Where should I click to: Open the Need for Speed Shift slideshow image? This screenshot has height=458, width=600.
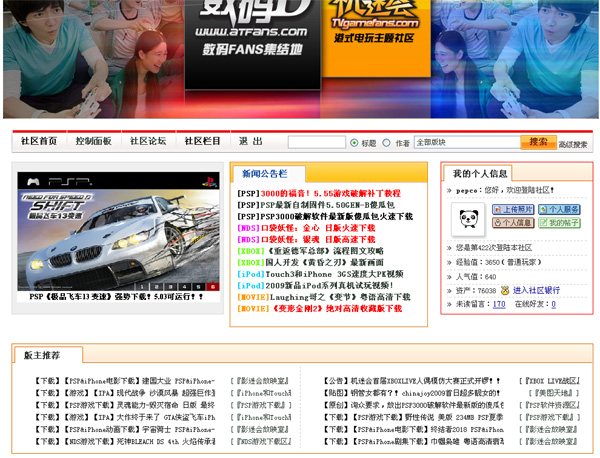click(x=118, y=231)
